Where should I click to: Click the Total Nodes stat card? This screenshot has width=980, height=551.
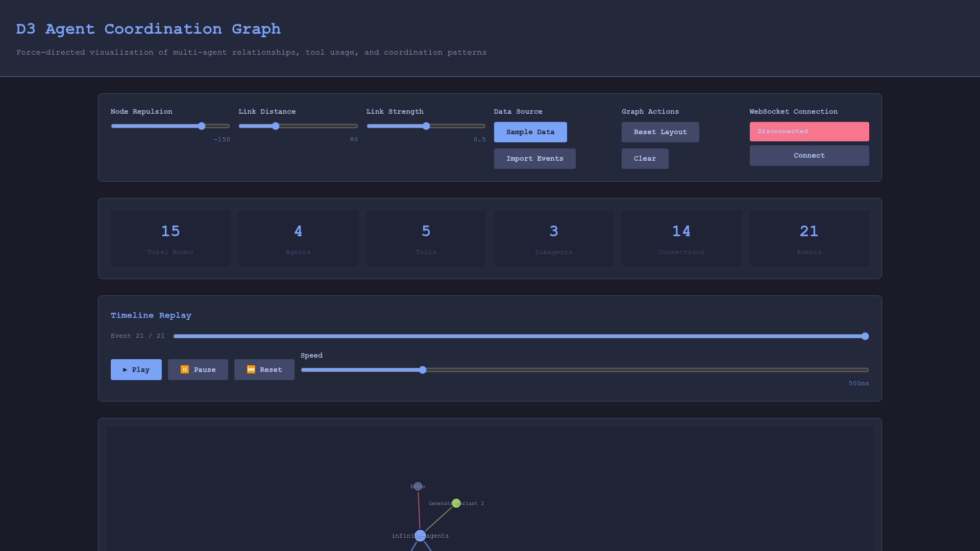point(170,238)
